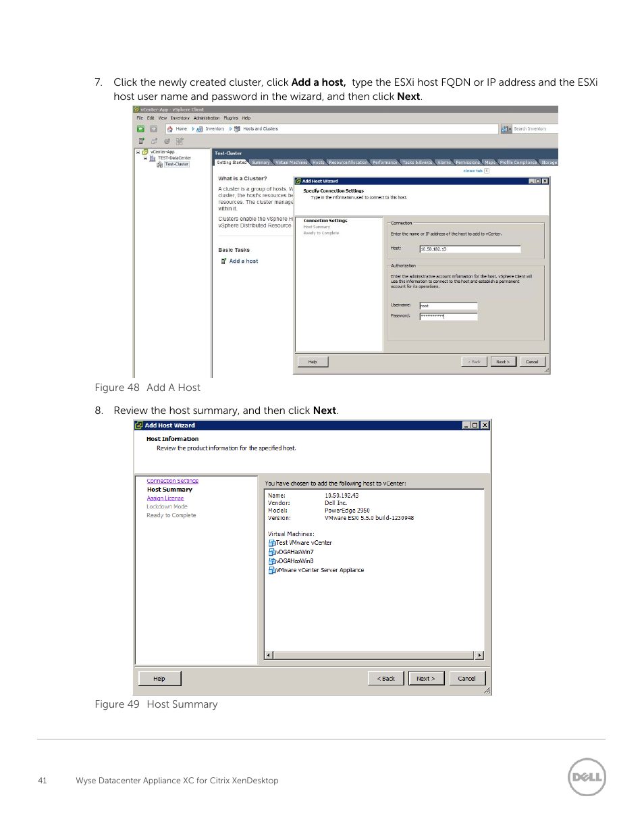The image size is (644, 834).
Task: Open the Help menu in the menu bar
Action: point(246,118)
